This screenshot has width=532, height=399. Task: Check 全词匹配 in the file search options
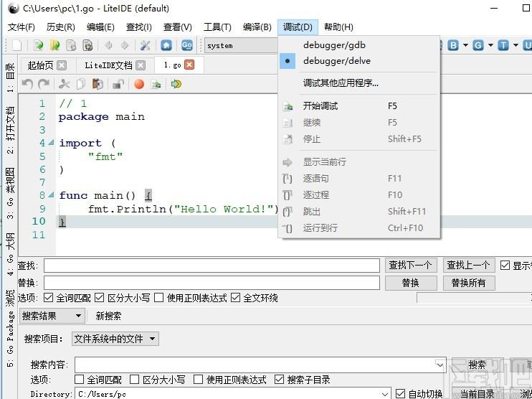(79, 379)
